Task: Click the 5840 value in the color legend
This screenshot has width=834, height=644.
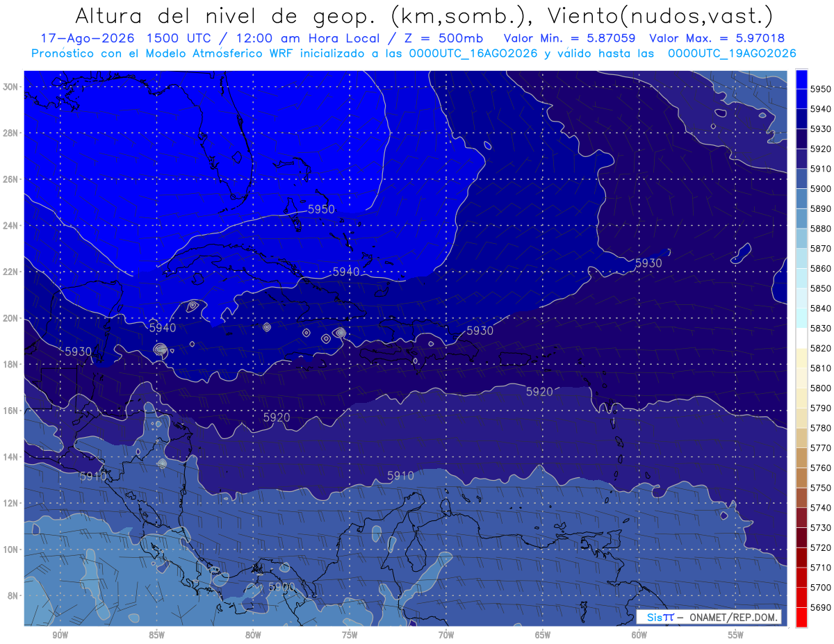Action: 821,308
